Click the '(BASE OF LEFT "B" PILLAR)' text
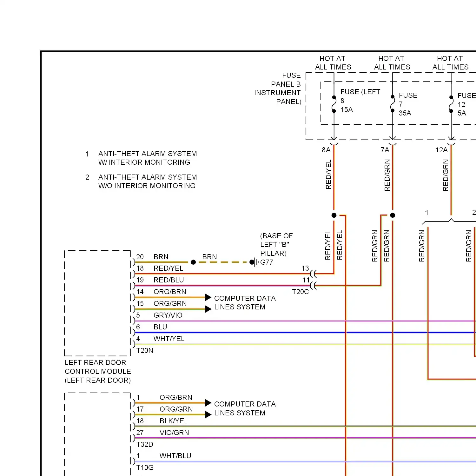This screenshot has height=476, width=476. point(276,244)
